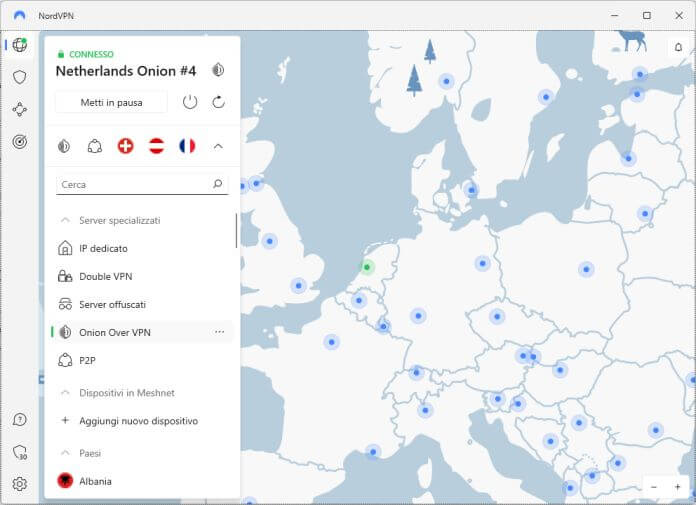Open the Dark Web Monitor target icon
The width and height of the screenshot is (696, 505).
[19, 142]
